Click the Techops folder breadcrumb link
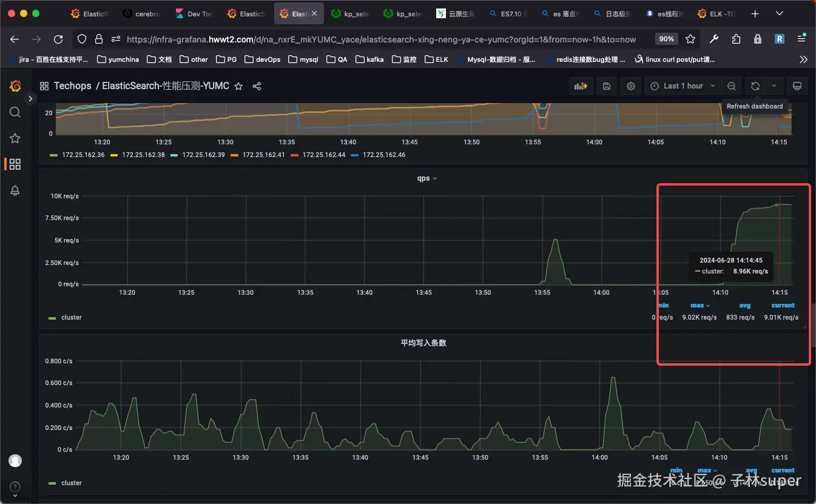816x504 pixels. coord(72,86)
